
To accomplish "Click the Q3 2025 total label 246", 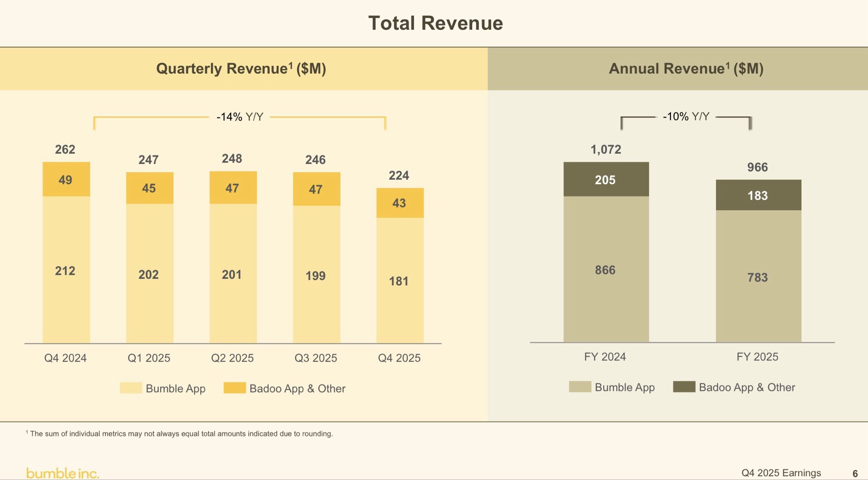I will (315, 160).
